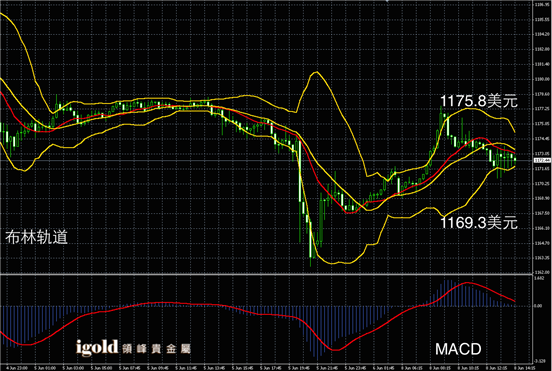Click the 1175.8美元 price annotation
The image size is (552, 371).
click(x=479, y=101)
